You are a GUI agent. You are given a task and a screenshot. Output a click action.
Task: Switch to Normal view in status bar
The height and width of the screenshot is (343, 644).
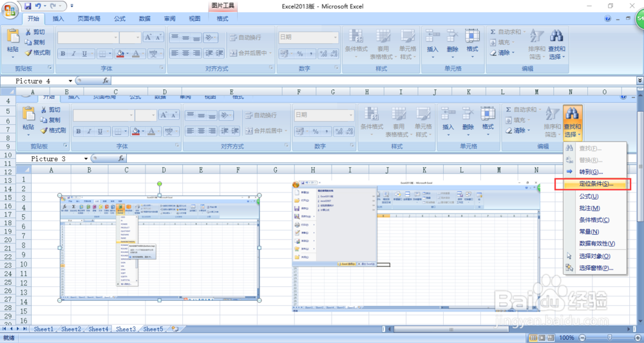point(533,338)
